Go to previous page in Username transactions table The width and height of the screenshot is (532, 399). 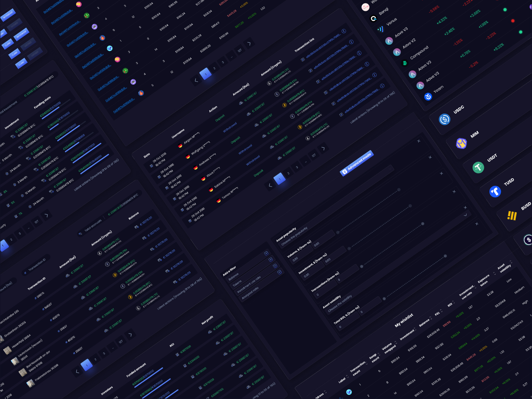(x=270, y=185)
